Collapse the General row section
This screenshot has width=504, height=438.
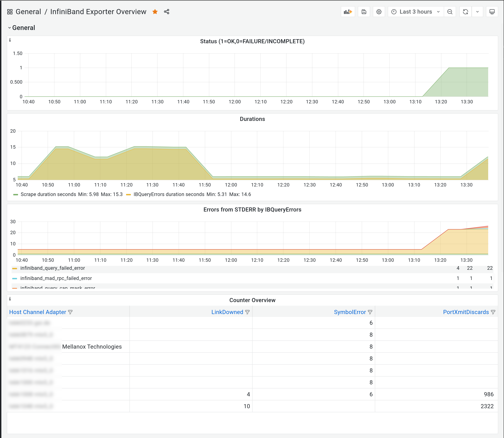pos(23,28)
